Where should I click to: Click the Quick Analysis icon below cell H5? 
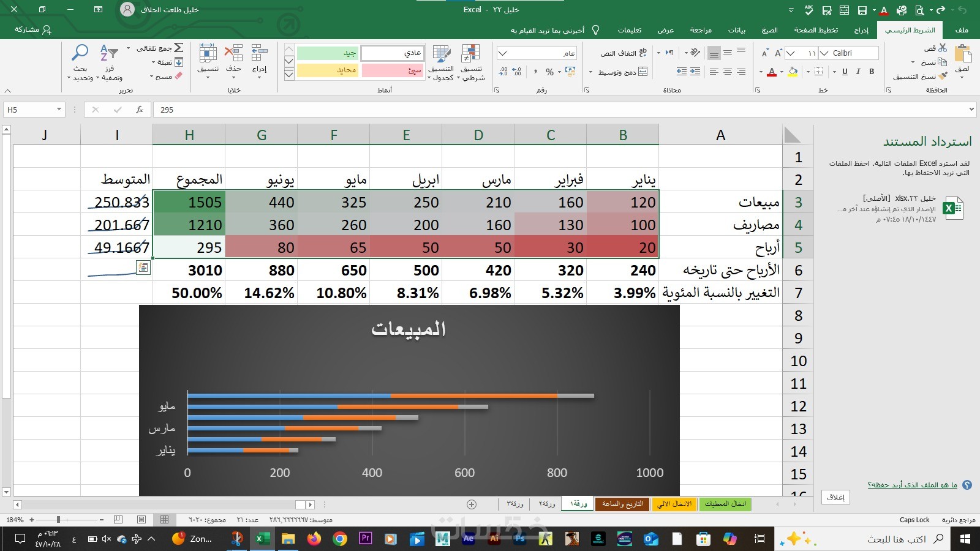[143, 268]
